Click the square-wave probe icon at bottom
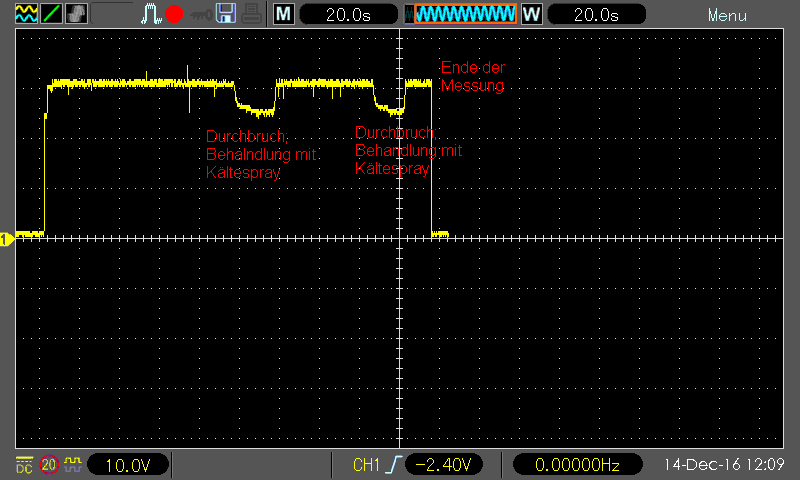 (x=73, y=464)
